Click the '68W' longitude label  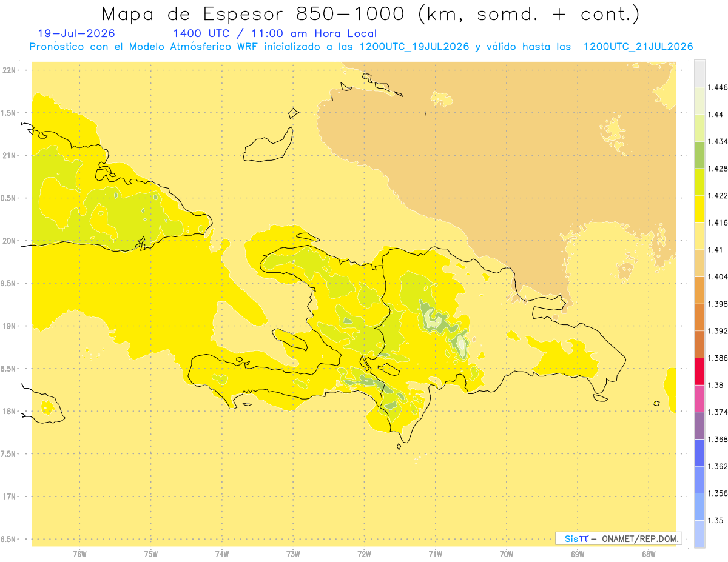(x=649, y=555)
